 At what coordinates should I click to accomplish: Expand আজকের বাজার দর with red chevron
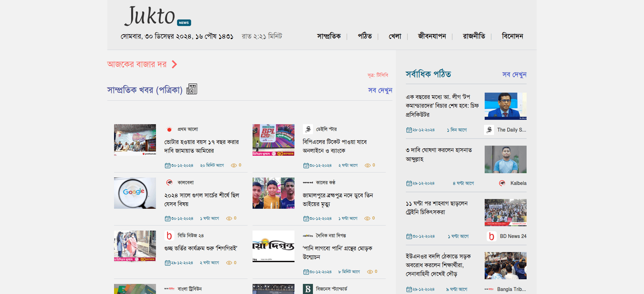(174, 64)
